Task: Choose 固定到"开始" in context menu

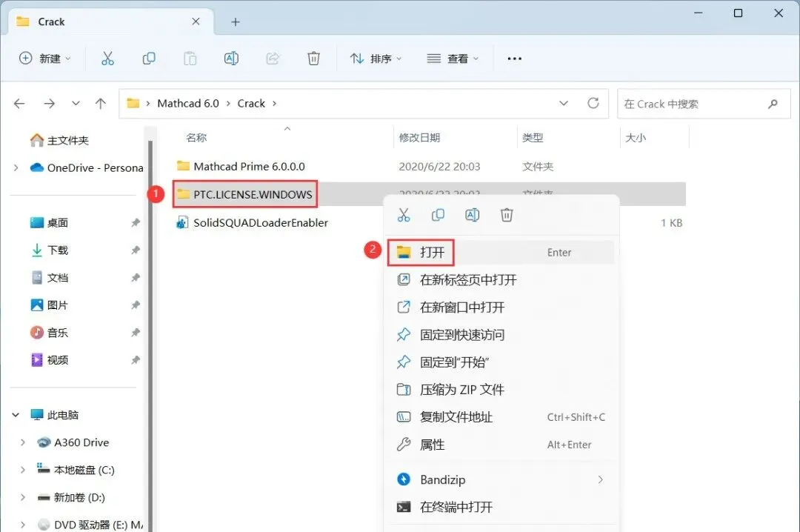Action: pyautogui.click(x=501, y=362)
